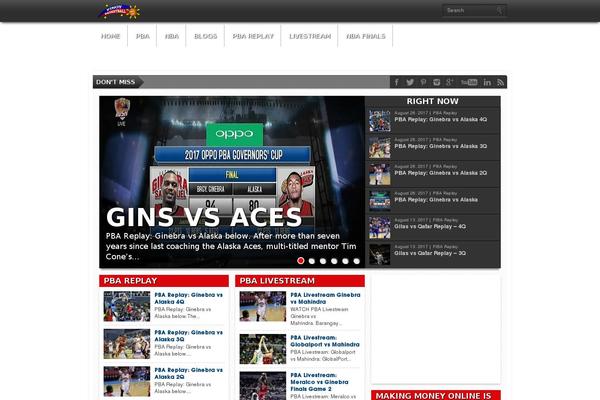Click thumbnail for Globalport vs Mahindra

pos(263,349)
